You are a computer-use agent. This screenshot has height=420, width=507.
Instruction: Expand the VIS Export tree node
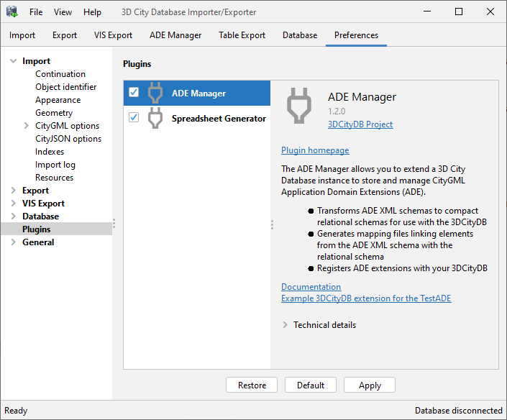point(13,204)
